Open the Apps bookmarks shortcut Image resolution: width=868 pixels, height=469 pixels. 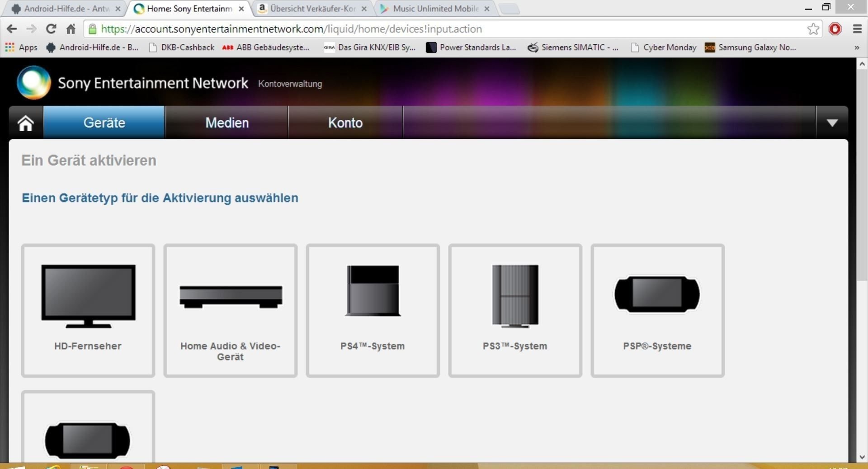coord(21,47)
